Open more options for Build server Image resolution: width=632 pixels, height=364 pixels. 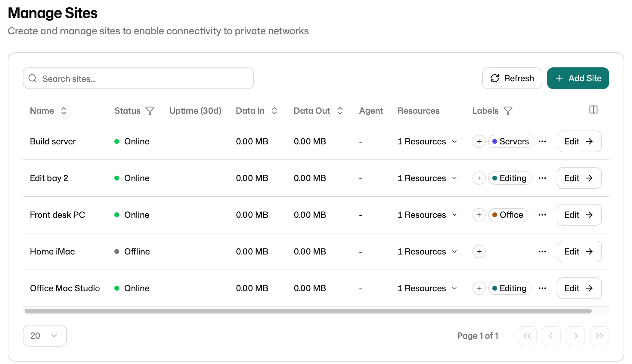coord(542,141)
